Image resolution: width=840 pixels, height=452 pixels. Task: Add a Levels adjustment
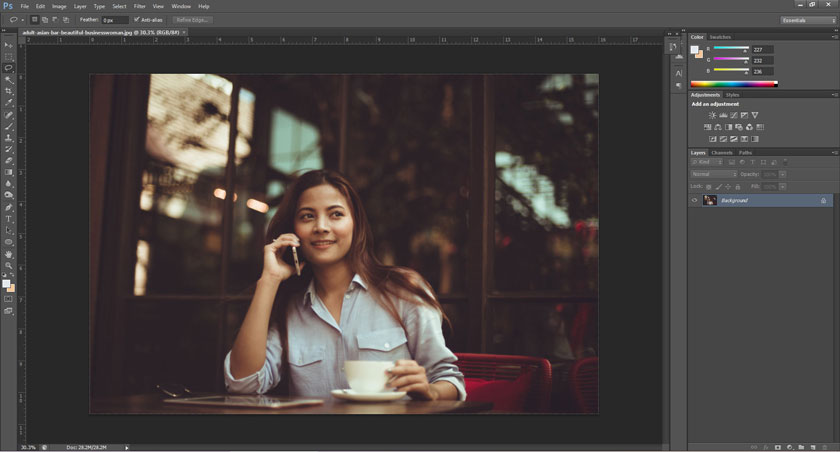click(723, 115)
